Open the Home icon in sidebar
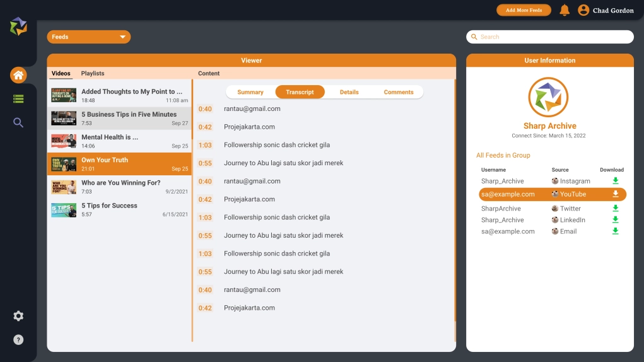 tap(18, 75)
